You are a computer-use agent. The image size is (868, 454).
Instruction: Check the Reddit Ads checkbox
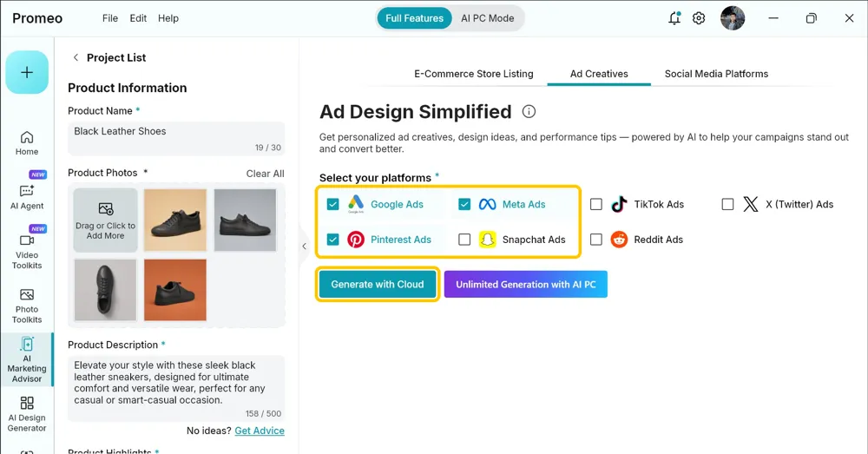point(596,240)
